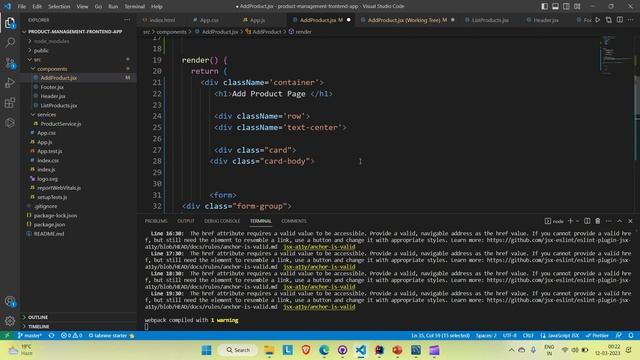
Task: Split the terminal panel
Action: 587,221
